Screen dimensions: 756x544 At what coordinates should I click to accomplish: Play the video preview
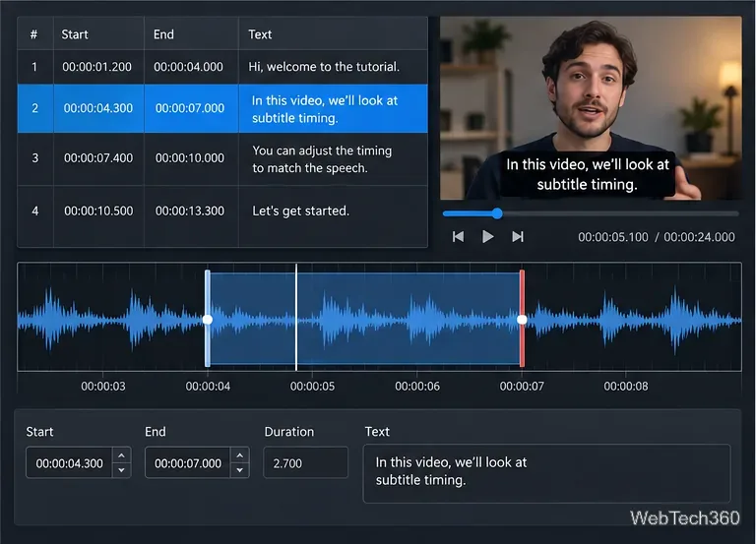coord(487,236)
